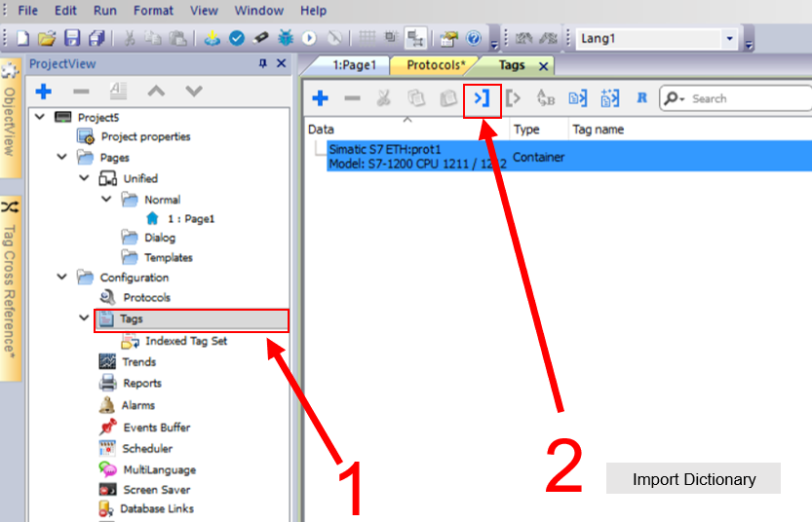Click the help question mark toolbar icon

[x=474, y=39]
